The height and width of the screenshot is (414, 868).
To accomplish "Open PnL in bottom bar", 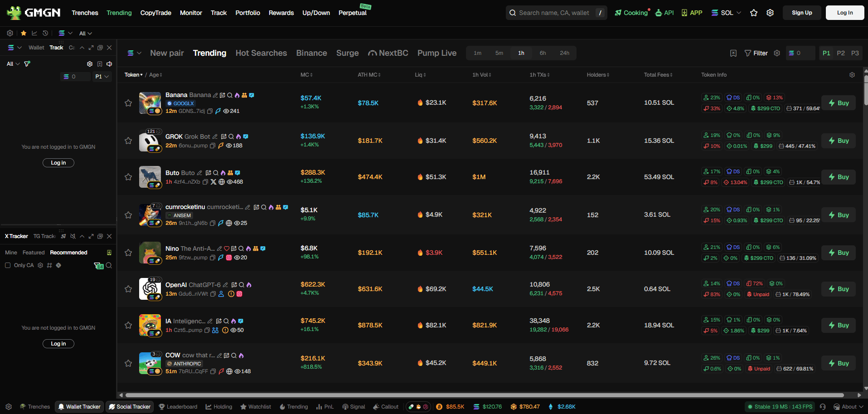I will (325, 407).
